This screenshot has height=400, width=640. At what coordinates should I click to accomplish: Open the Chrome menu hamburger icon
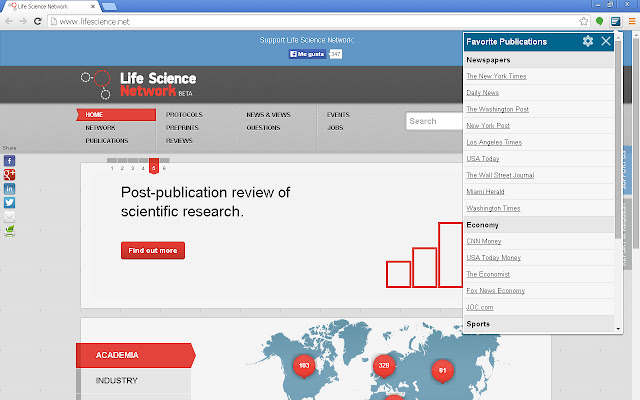[x=632, y=21]
